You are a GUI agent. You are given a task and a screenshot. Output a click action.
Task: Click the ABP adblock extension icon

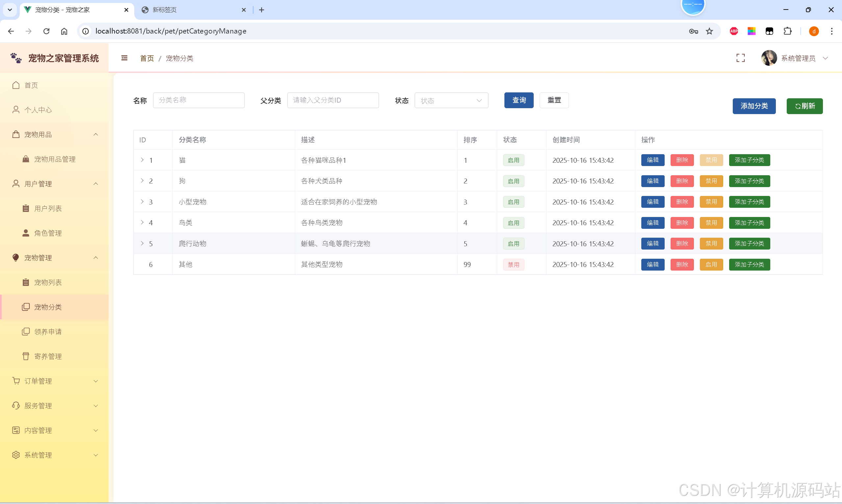coord(734,31)
